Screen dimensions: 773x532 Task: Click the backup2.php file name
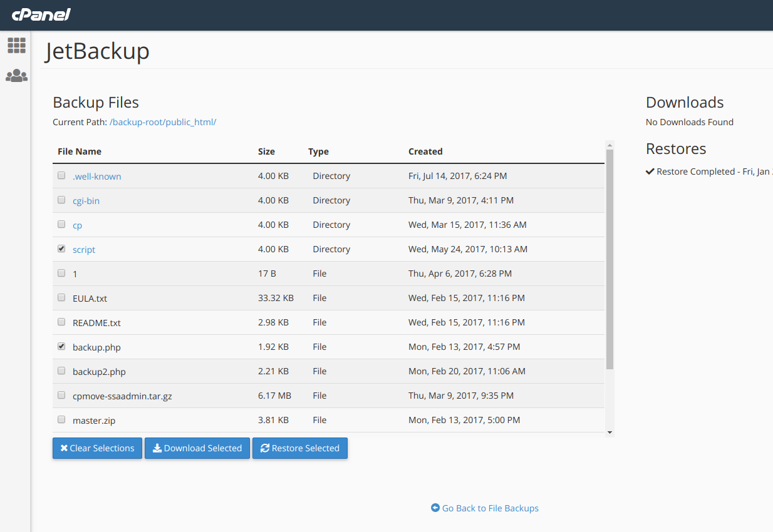99,372
